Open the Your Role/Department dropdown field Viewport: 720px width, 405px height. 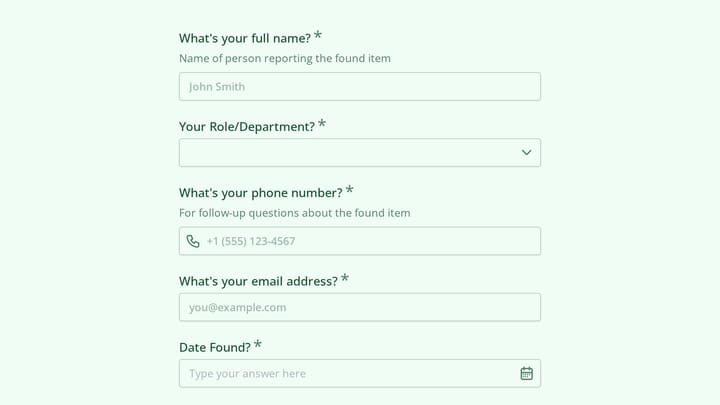pos(360,152)
